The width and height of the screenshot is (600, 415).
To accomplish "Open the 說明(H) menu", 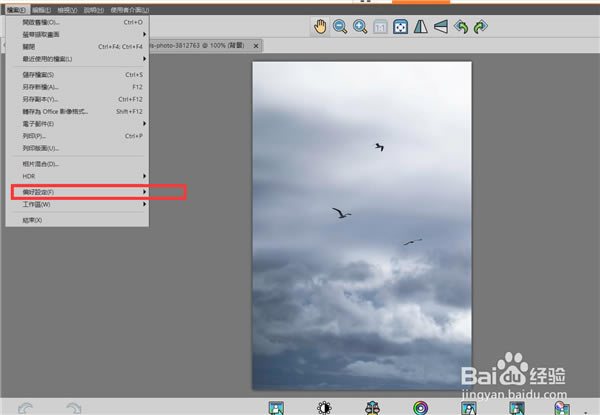I will coord(94,10).
